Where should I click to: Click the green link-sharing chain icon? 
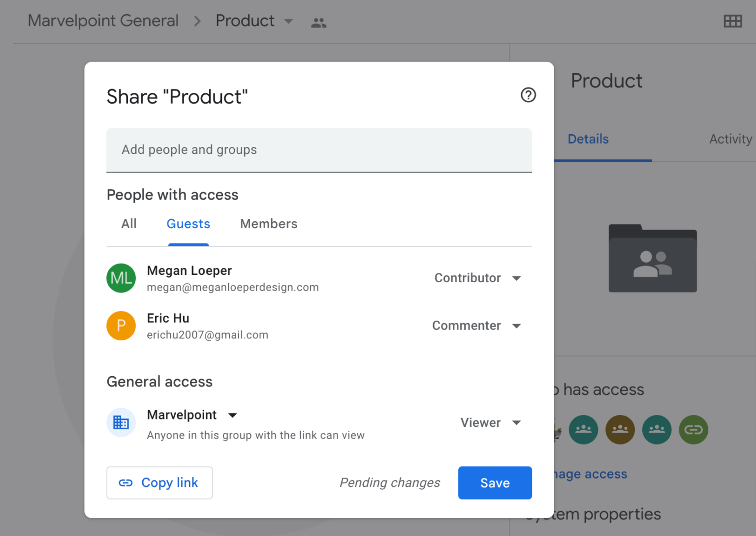tap(693, 429)
